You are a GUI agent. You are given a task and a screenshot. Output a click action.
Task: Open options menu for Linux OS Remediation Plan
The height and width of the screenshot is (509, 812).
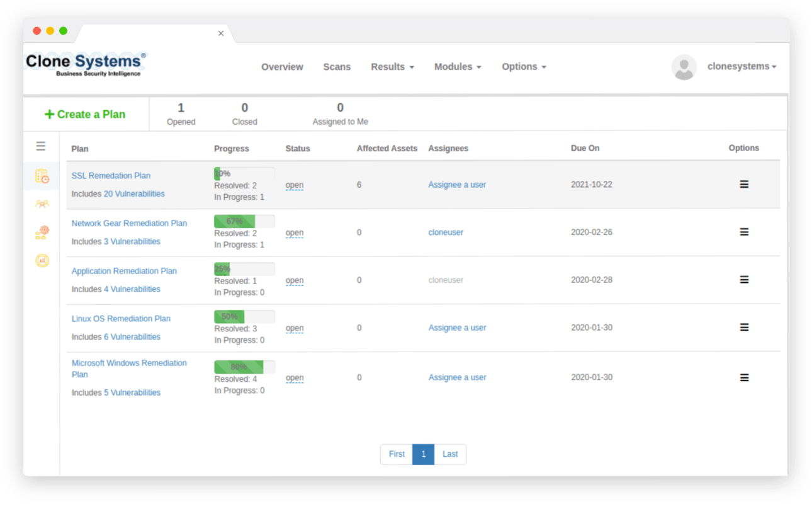coord(744,328)
